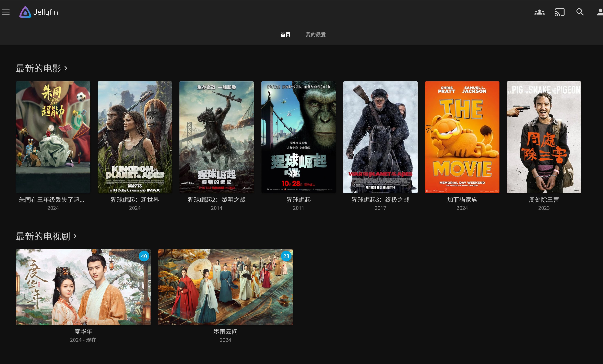The height and width of the screenshot is (364, 603).
Task: Expand the 最新的电影 section
Action: click(x=42, y=68)
